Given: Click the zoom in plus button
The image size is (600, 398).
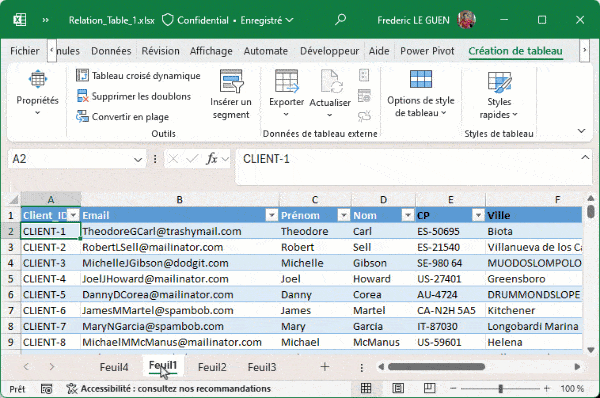Looking at the screenshot, I should [547, 388].
